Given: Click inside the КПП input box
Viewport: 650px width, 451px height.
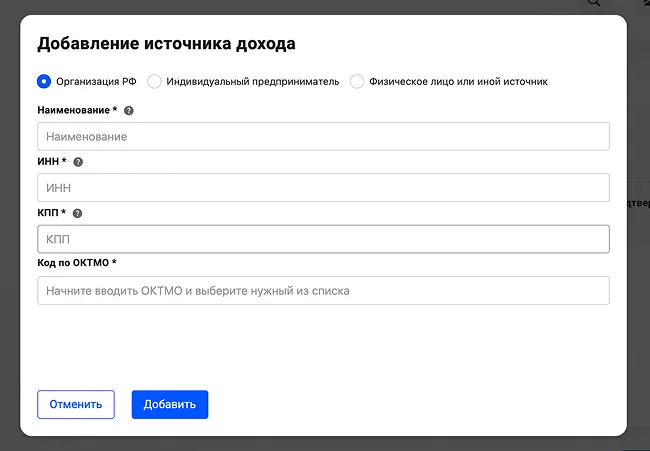Looking at the screenshot, I should click(x=323, y=240).
